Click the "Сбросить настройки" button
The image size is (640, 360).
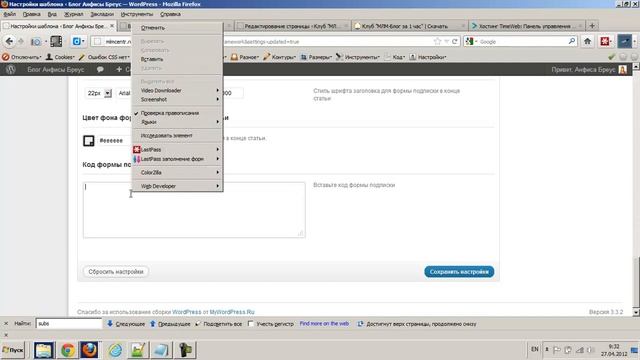click(x=116, y=271)
